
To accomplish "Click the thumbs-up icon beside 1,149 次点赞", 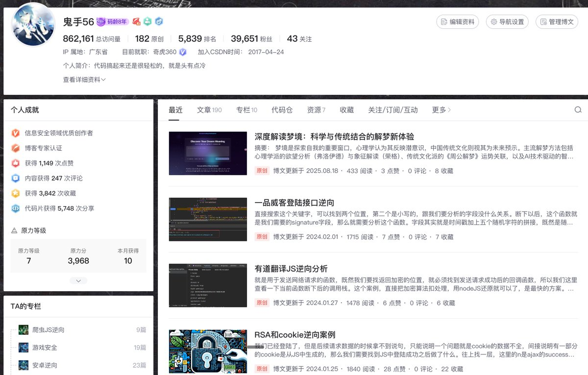I will 16,163.
